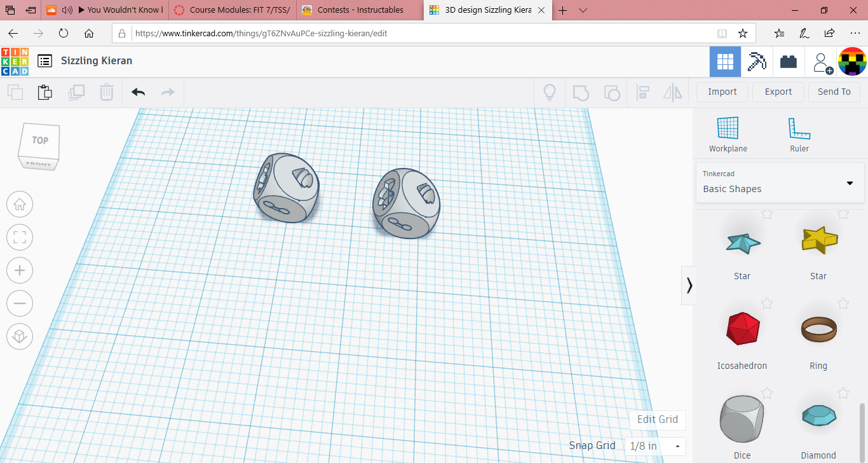Switch to 3D design grid view
The image size is (868, 463).
pos(725,62)
